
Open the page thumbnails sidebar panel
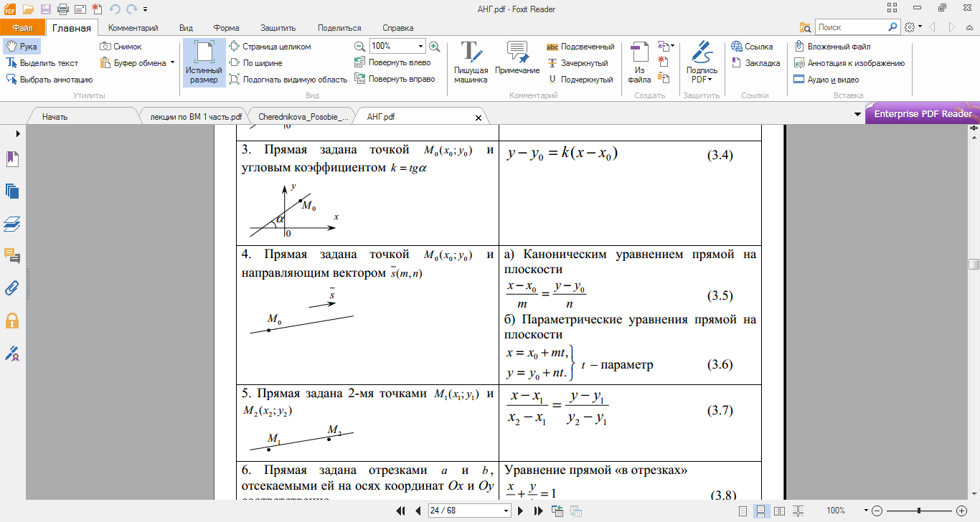click(x=11, y=191)
